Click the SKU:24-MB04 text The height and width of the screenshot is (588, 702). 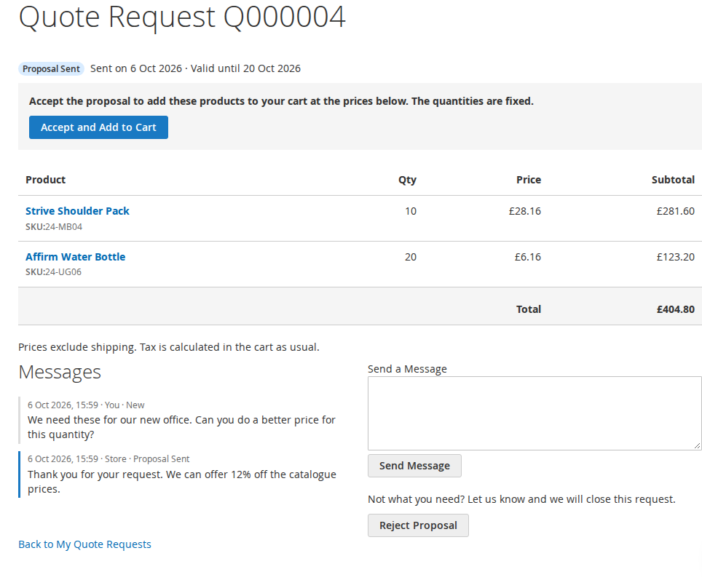(54, 227)
